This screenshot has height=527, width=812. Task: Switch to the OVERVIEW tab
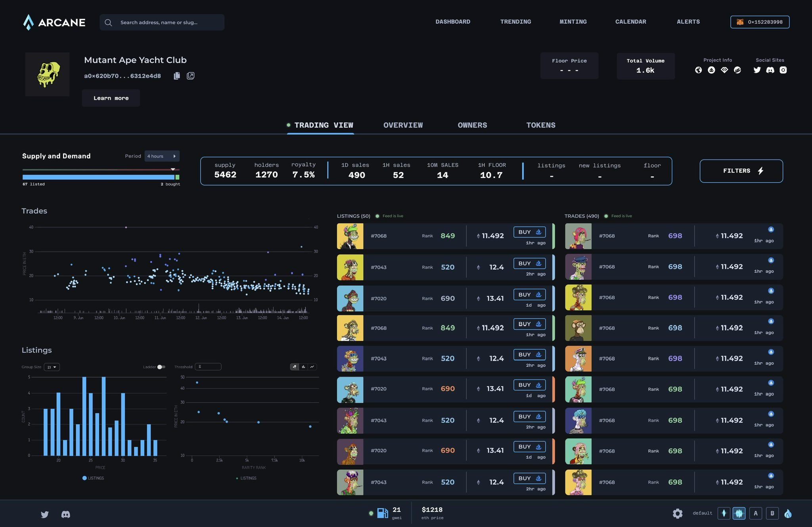(x=403, y=125)
